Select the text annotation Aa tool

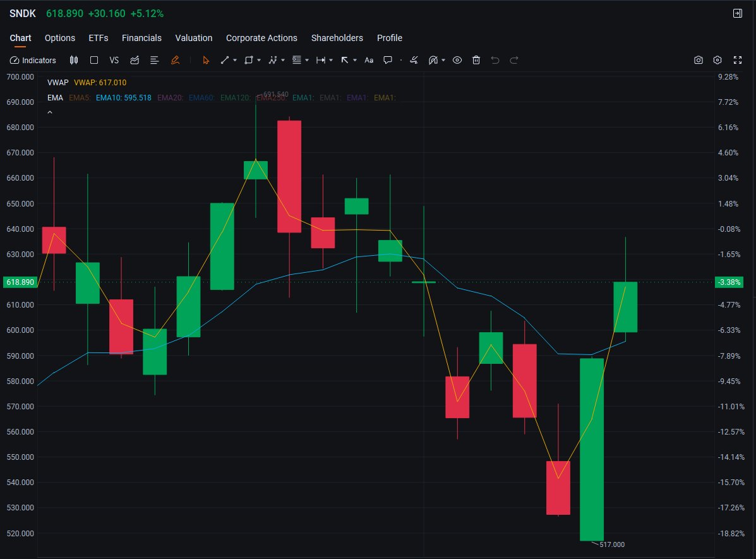click(369, 60)
